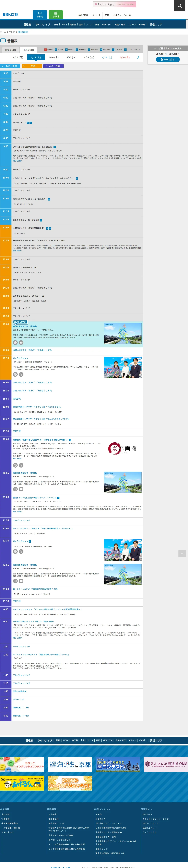Viewport: 188px width, 868px height.
Task: Open the きょうとくらす banner at the top
Action: pyautogui.click(x=115, y=4)
